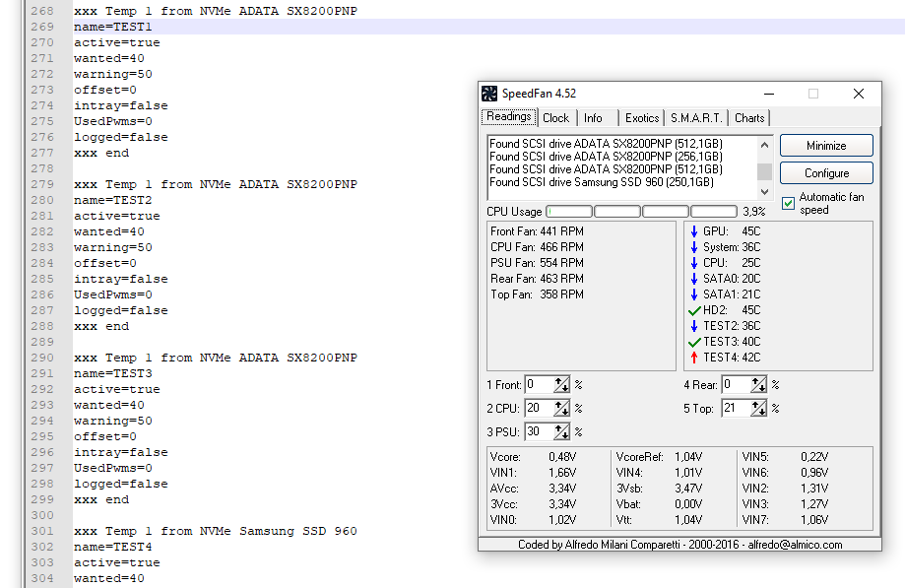Click 'intray=false' on line 285
This screenshot has height=588, width=905.
(x=120, y=279)
